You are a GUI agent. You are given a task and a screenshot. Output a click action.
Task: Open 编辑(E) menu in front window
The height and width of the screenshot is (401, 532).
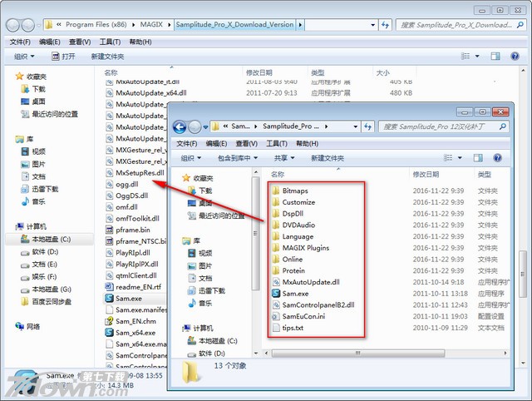[x=216, y=144]
